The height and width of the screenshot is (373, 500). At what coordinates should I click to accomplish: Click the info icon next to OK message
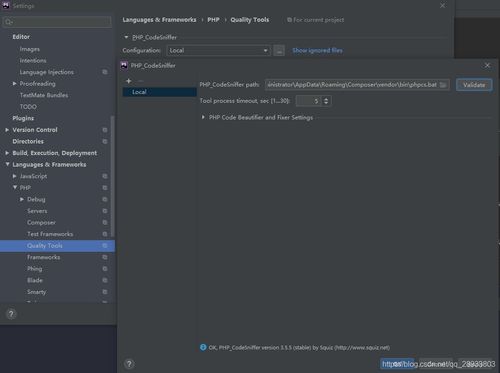coord(203,347)
